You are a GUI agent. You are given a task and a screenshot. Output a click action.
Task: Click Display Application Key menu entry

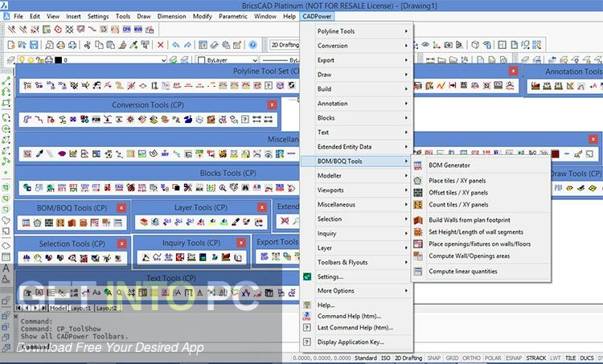coord(351,342)
